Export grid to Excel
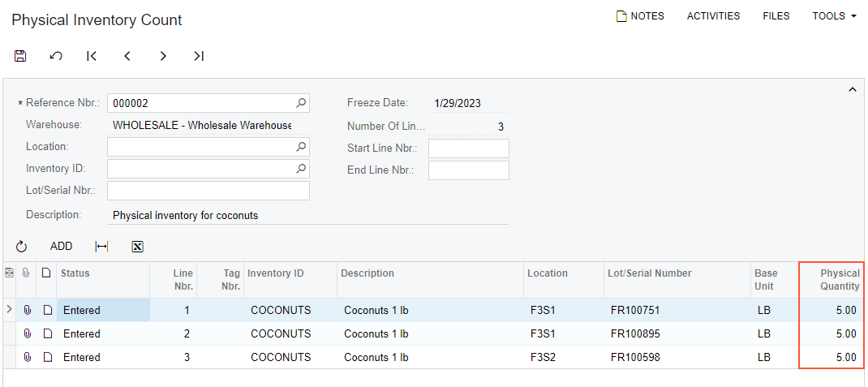Screen dimensions: 868x387 point(137,247)
